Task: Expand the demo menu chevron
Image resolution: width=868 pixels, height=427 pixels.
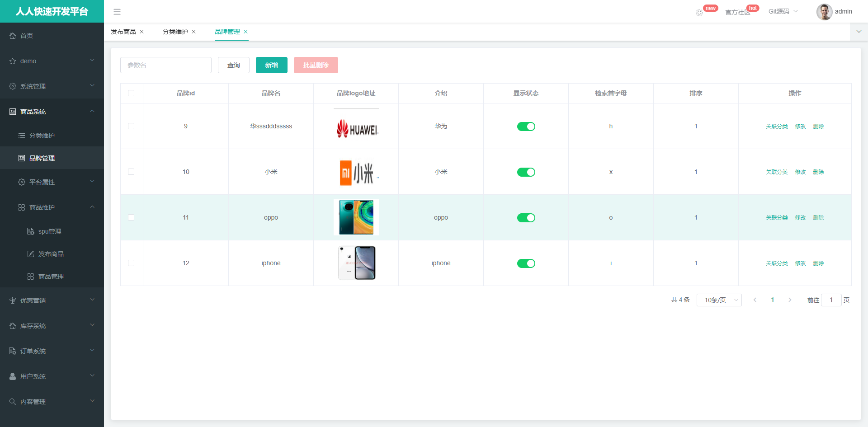Action: click(x=92, y=60)
